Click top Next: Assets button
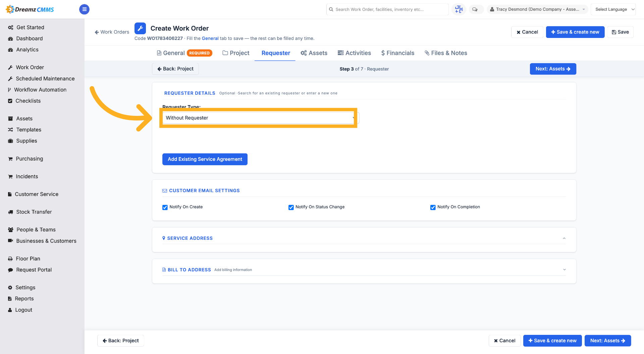Viewport: 644px width, 354px height. [x=553, y=69]
